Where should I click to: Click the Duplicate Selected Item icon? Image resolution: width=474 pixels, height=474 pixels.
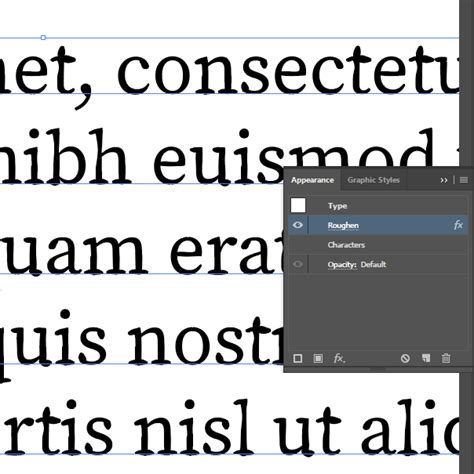click(426, 358)
